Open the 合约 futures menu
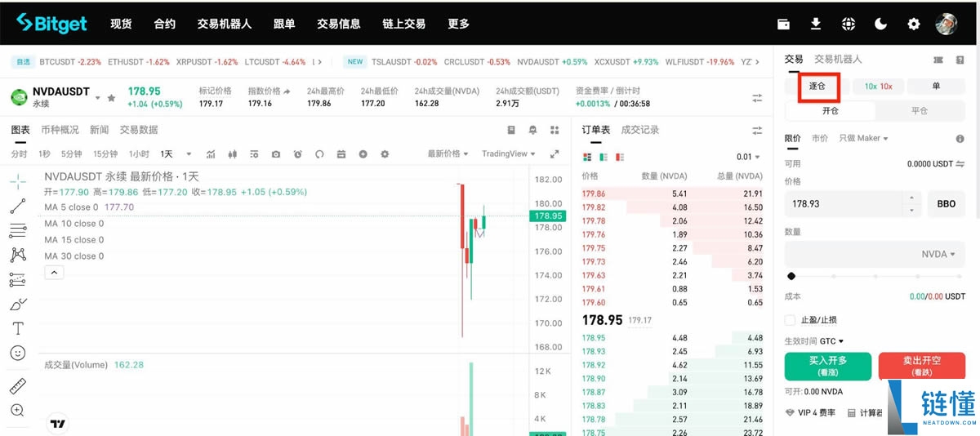980x436 pixels. tap(164, 24)
